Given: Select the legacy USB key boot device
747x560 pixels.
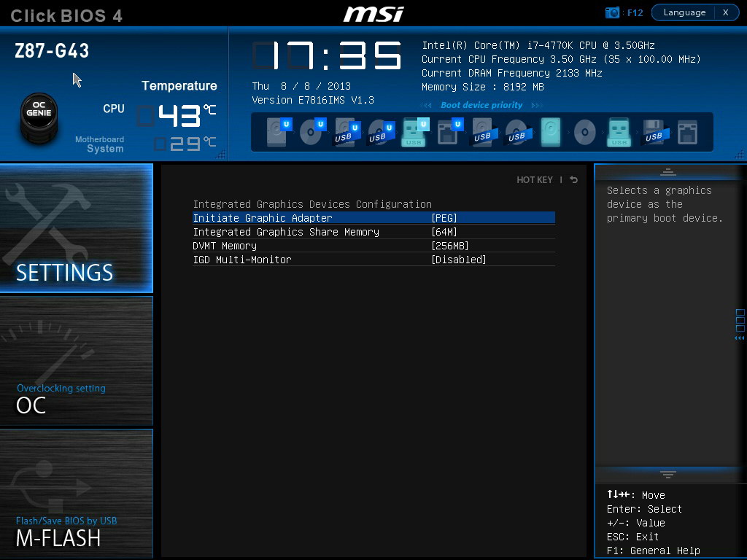Looking at the screenshot, I should click(x=619, y=132).
